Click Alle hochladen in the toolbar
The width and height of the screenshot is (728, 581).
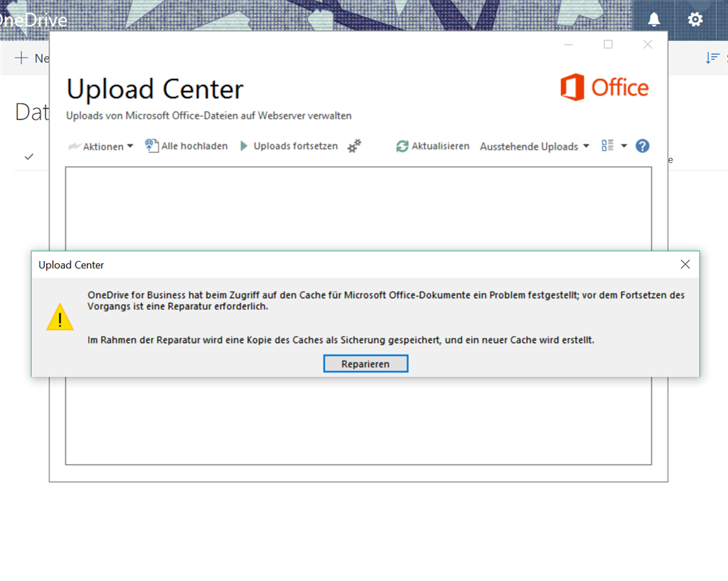click(186, 146)
